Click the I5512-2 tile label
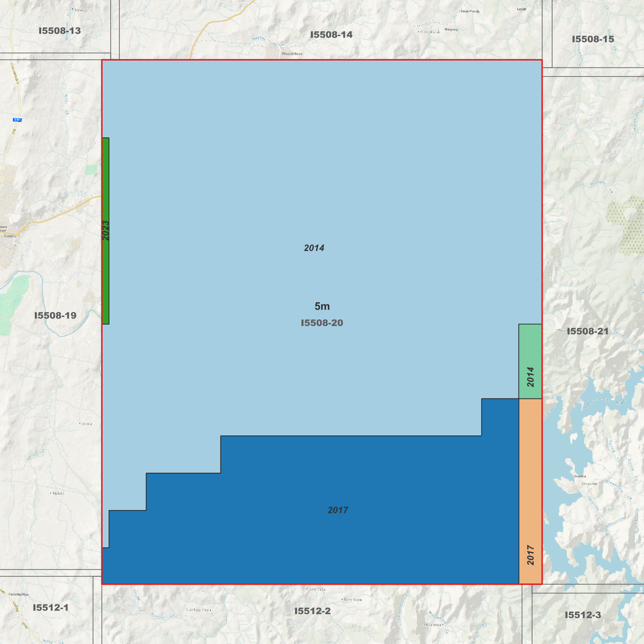 pos(312,611)
